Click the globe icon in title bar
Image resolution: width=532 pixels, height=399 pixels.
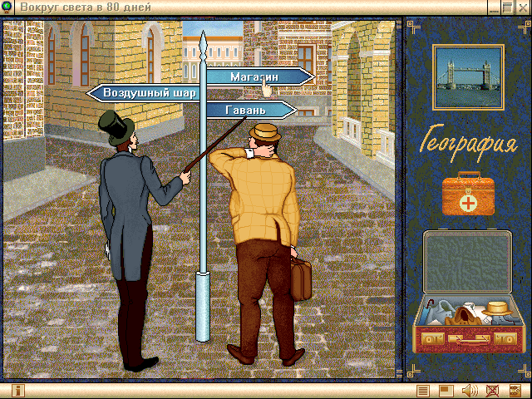click(x=7, y=7)
